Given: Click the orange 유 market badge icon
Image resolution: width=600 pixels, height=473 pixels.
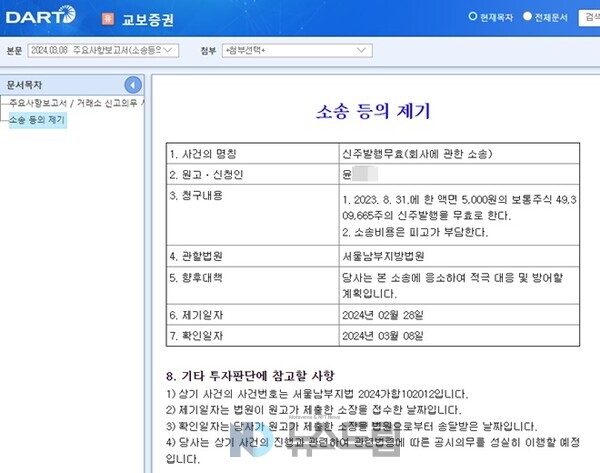Looking at the screenshot, I should [108, 18].
